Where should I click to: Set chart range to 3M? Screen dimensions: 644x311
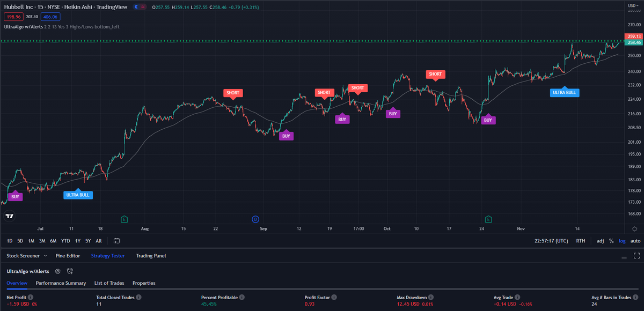point(42,241)
